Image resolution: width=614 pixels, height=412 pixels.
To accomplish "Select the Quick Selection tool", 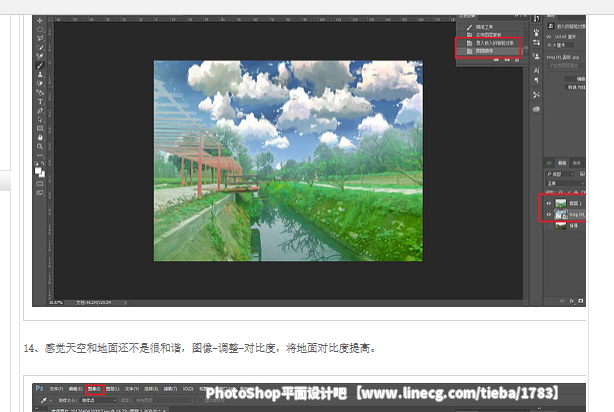I will (40, 47).
